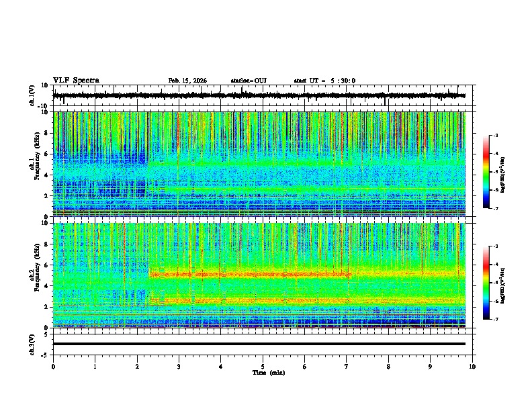This screenshot has width=532, height=411.
Task: Click the "VLF Spectra" title text
Action: pos(76,81)
